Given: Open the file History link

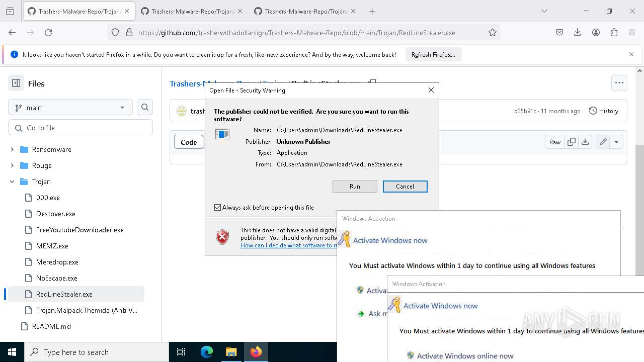Looking at the screenshot, I should 604,111.
